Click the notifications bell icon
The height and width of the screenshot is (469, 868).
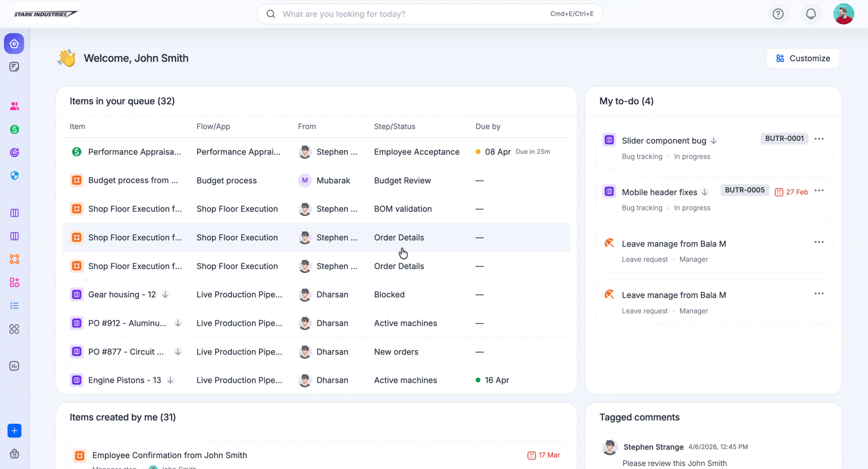click(x=811, y=14)
